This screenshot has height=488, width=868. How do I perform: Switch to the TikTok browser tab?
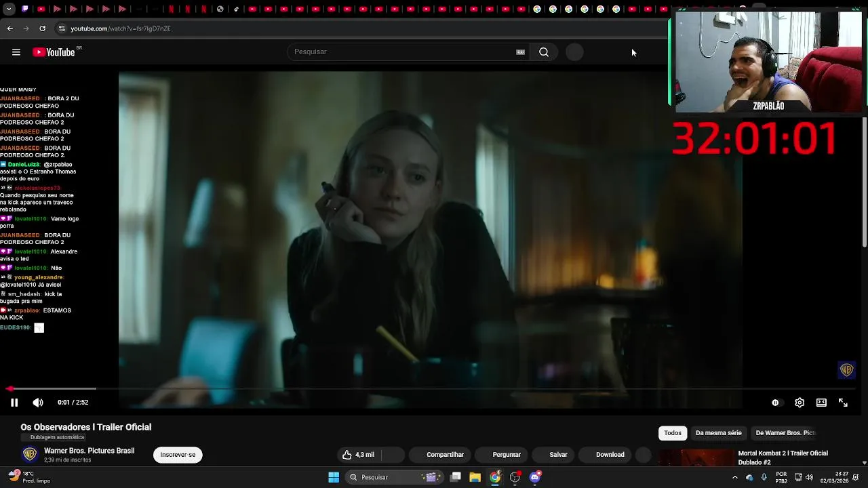pos(236,9)
